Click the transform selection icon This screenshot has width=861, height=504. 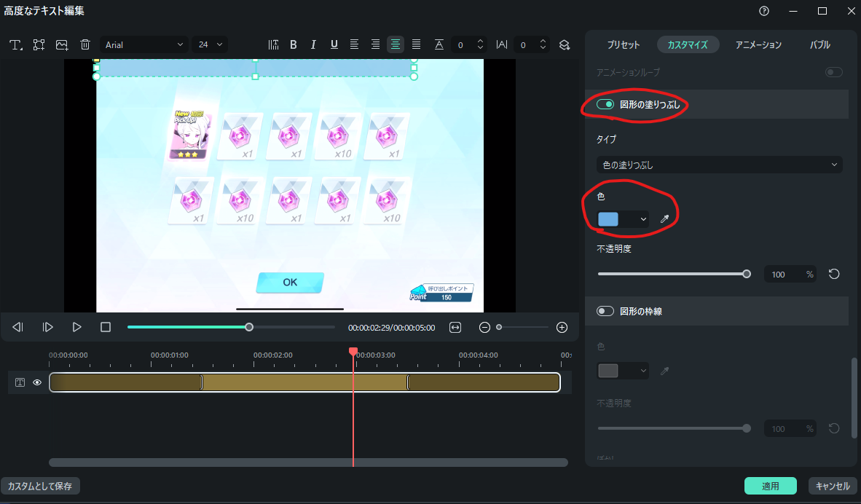tap(39, 44)
